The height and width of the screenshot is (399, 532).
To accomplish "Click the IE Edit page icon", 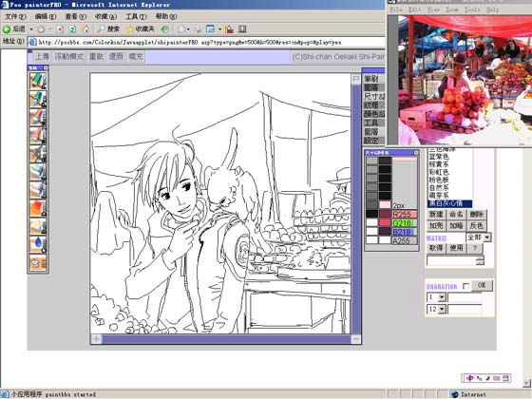I will tap(211, 29).
